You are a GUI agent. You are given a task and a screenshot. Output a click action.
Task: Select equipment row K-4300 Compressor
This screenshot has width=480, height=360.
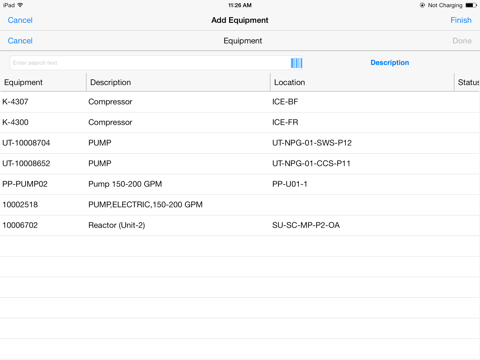[240, 123]
